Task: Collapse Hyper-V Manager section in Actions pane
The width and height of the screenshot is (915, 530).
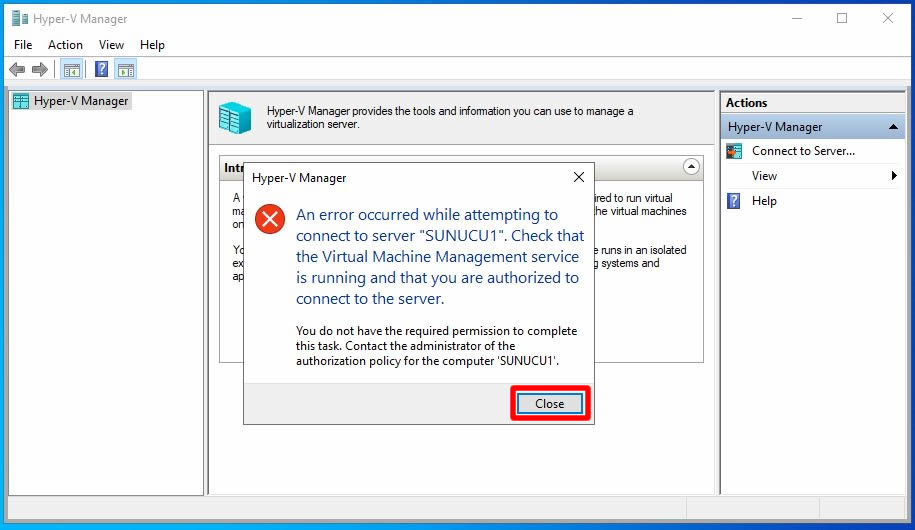Action: click(893, 127)
